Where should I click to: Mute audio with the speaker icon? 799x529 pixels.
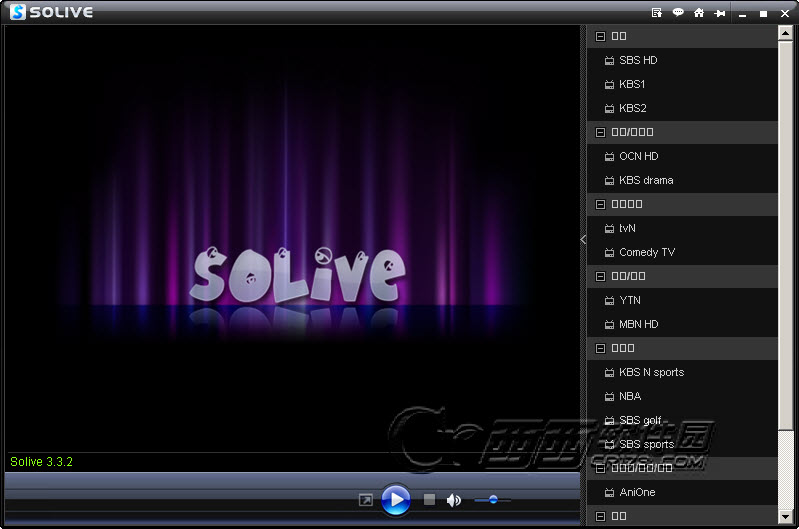(x=453, y=500)
